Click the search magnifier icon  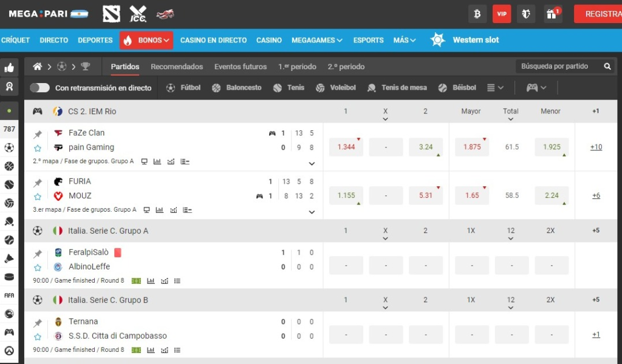pos(607,67)
